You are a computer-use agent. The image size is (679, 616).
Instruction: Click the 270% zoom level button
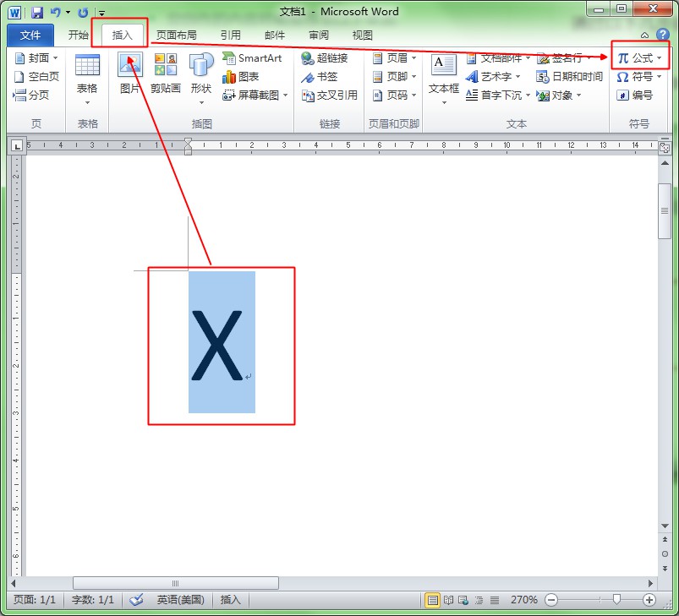point(523,600)
